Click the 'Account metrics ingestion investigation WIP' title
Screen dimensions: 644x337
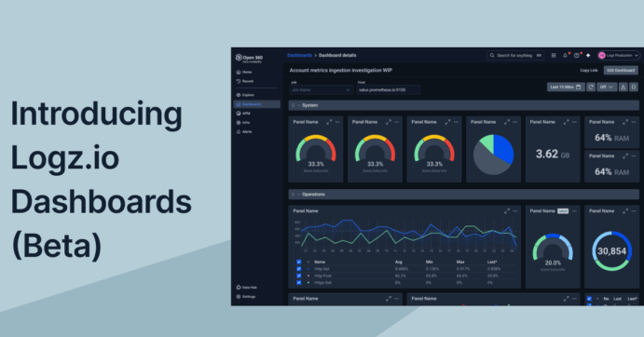340,70
